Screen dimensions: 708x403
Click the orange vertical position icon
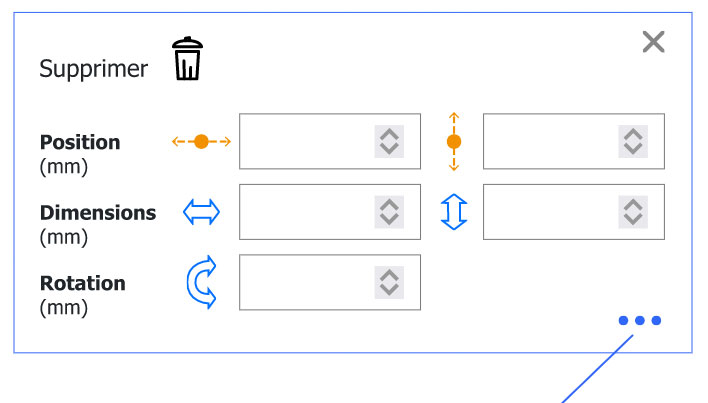click(x=453, y=141)
